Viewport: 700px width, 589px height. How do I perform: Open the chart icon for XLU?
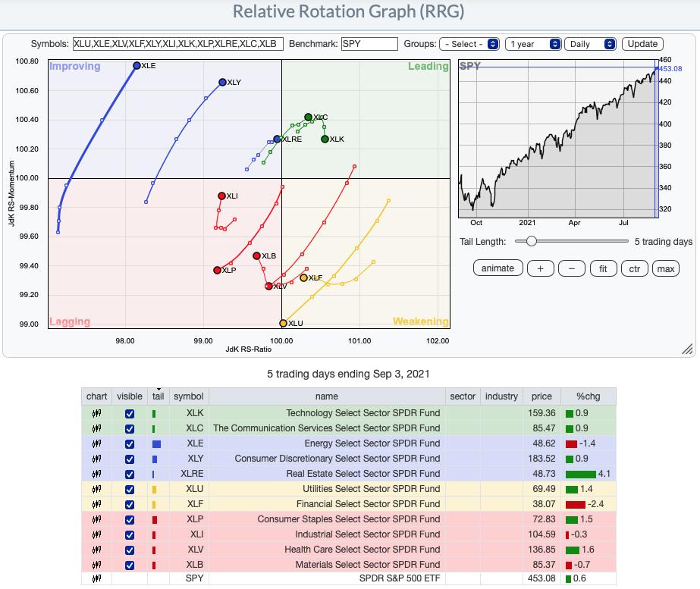click(96, 490)
